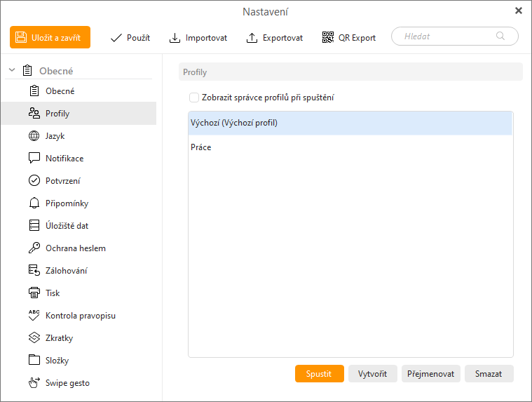532x402 pixels.
Task: Click Uložit a zavřít button
Action: (x=50, y=37)
